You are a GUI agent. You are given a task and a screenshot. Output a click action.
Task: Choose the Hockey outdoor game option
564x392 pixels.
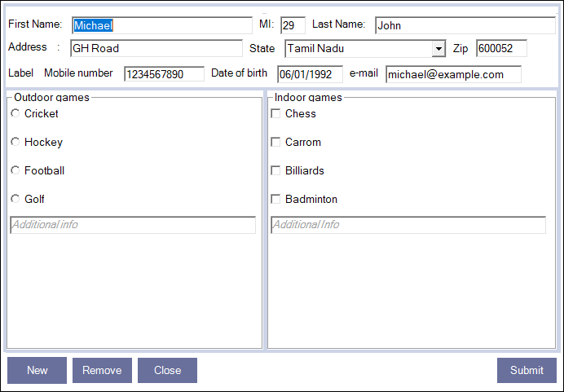pyautogui.click(x=15, y=143)
